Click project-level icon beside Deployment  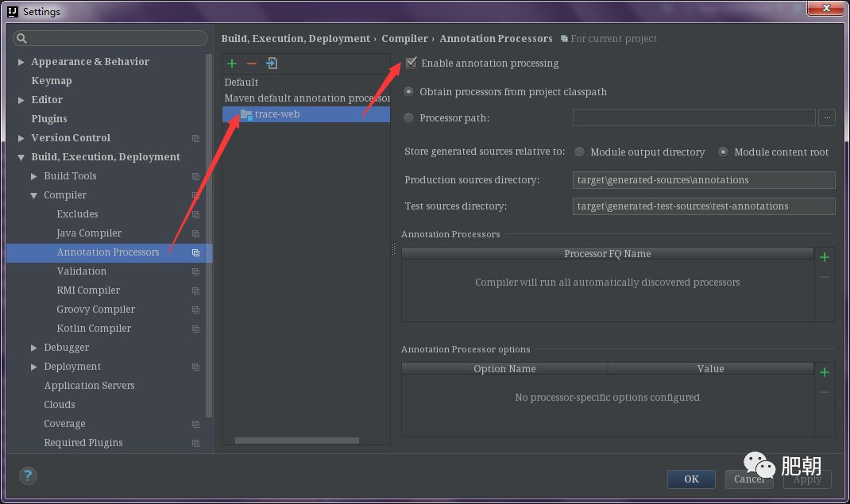195,367
